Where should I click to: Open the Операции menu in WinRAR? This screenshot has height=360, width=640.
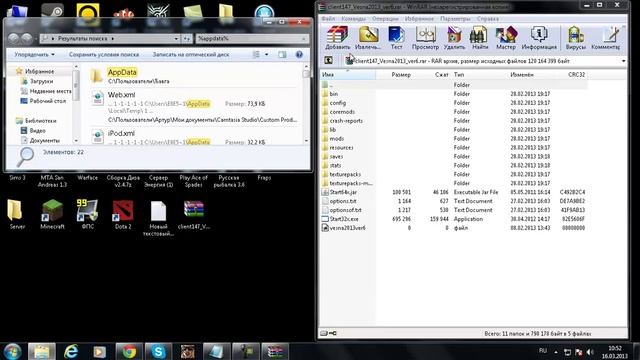[385, 19]
